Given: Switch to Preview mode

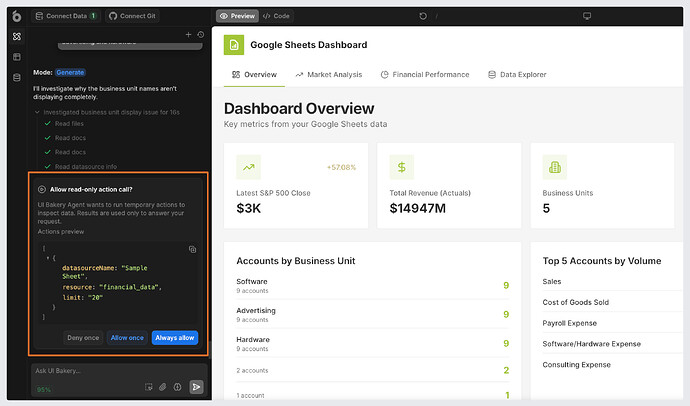Looking at the screenshot, I should tap(237, 16).
